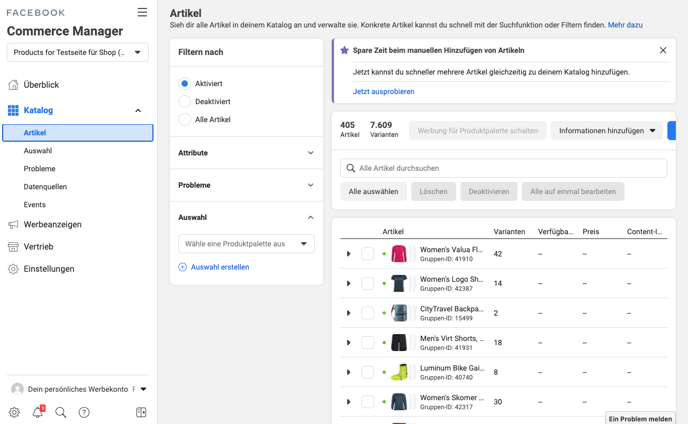Check the Luminum Bike Gai... row checkbox

coord(368,372)
